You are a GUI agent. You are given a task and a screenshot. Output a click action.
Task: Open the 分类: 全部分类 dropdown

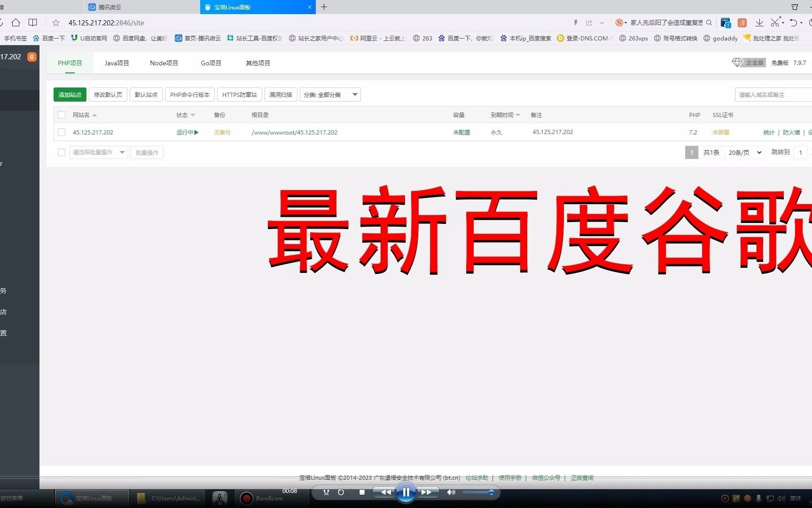[330, 95]
